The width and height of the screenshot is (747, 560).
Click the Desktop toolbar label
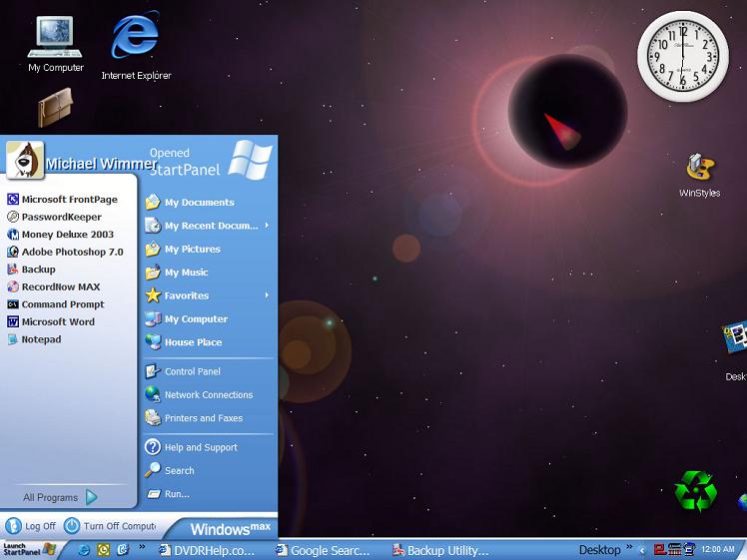[599, 550]
